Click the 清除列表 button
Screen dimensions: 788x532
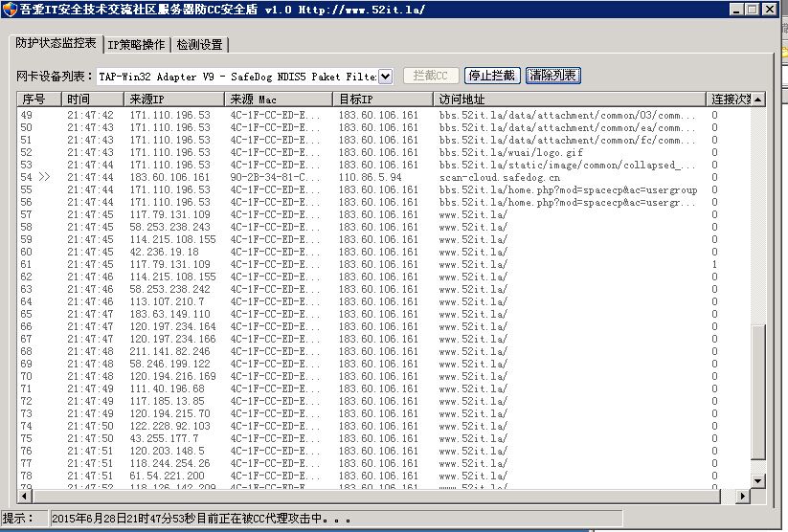point(552,76)
